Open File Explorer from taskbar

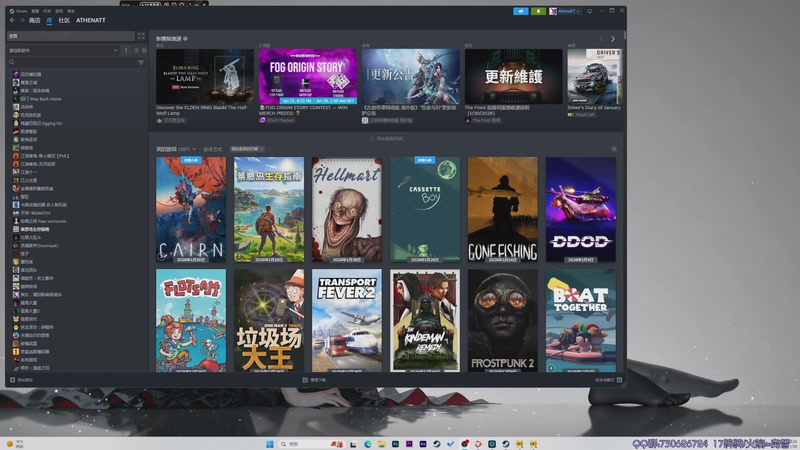coord(381,444)
